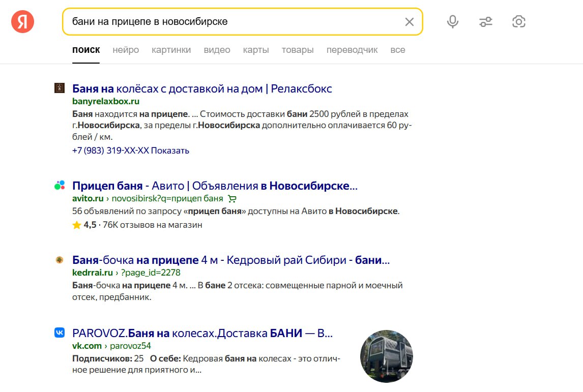
Task: Clear the search query with X
Action: [x=409, y=22]
